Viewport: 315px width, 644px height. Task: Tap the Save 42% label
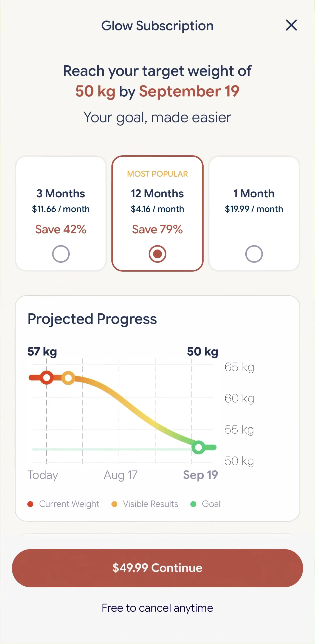(61, 229)
